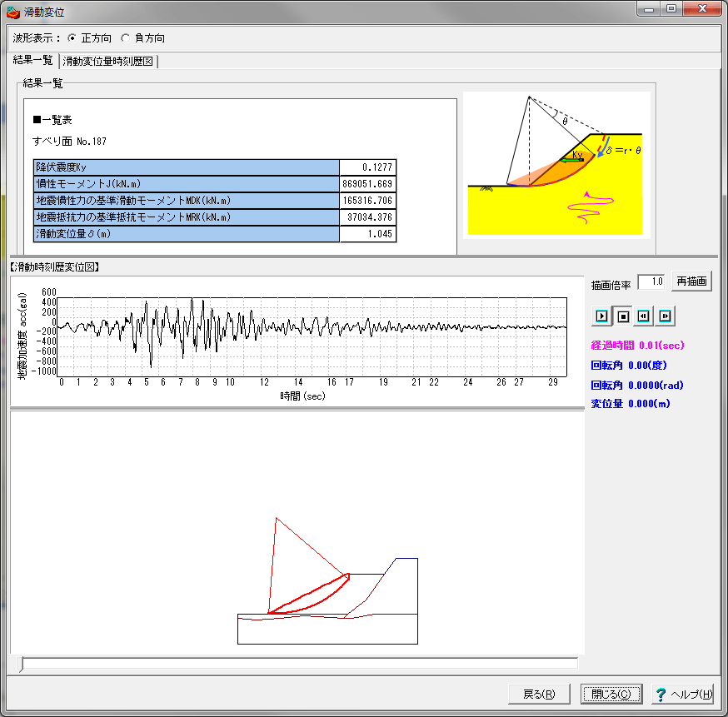Click the 変位量 0.000(m) readout
Image resolution: width=728 pixels, height=717 pixels.
(630, 404)
